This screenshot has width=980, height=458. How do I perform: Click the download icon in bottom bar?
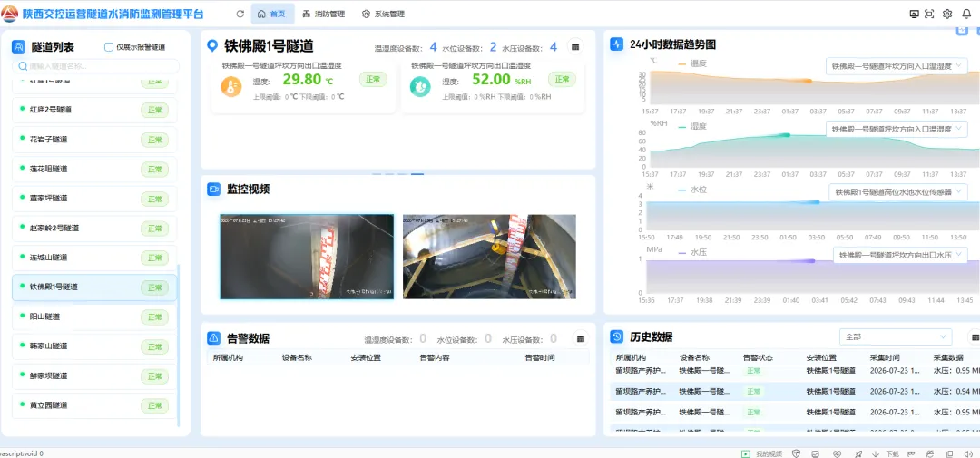[876, 453]
